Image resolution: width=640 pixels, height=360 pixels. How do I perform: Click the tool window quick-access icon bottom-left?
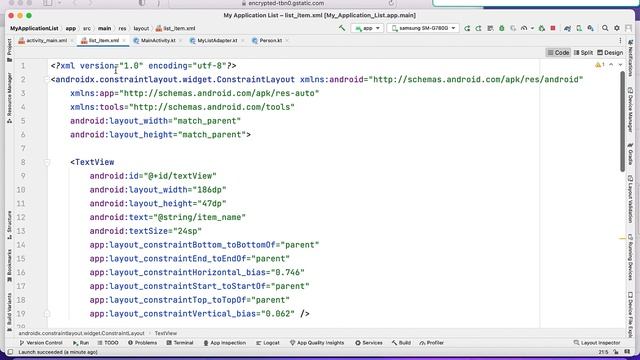click(11, 352)
